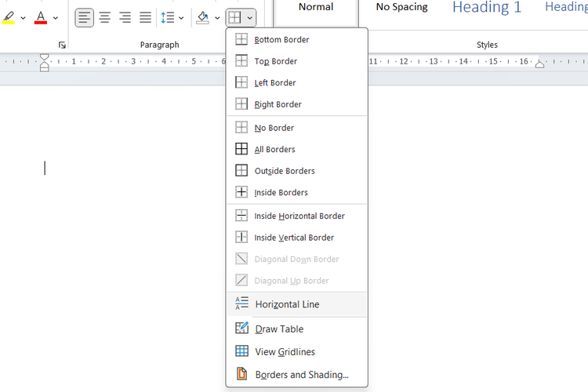
Task: Click the text highlight color pen icon
Action: pyautogui.click(x=9, y=17)
